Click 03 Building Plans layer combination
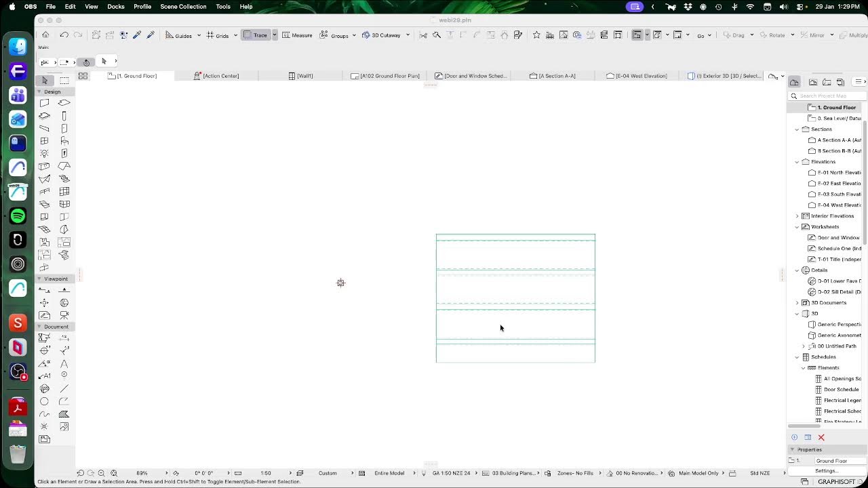868x488 pixels. (513, 473)
